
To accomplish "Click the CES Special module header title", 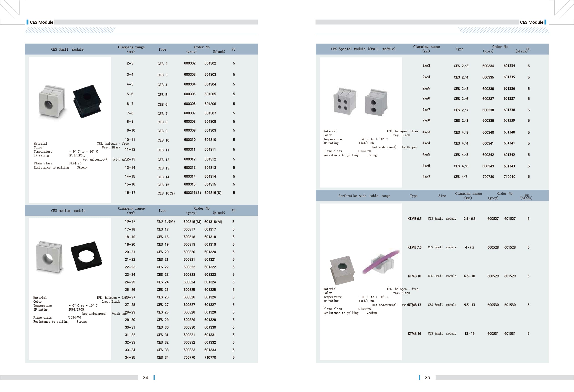I will click(x=363, y=49).
